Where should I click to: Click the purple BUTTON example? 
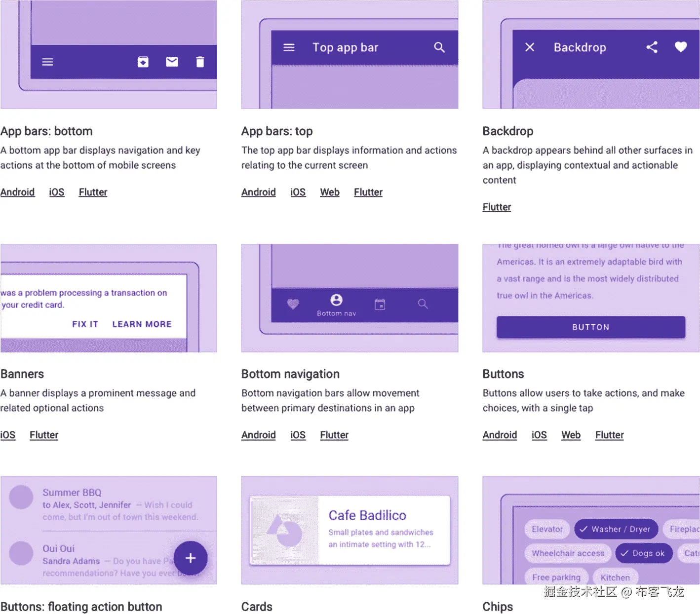pyautogui.click(x=591, y=327)
